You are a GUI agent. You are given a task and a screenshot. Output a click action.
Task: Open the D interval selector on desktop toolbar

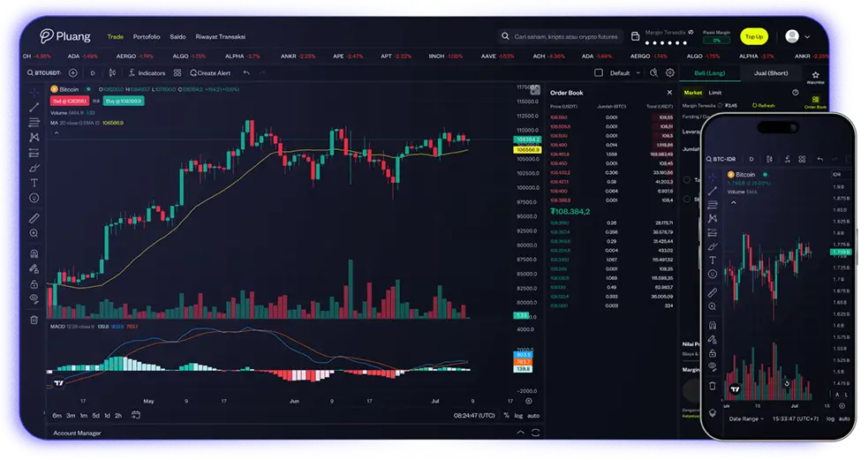pyautogui.click(x=93, y=73)
